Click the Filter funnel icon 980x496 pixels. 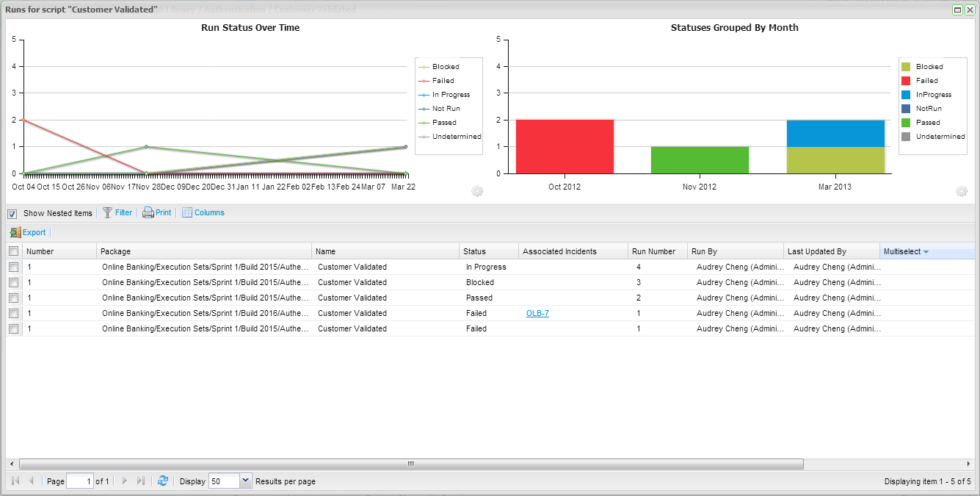tap(107, 213)
